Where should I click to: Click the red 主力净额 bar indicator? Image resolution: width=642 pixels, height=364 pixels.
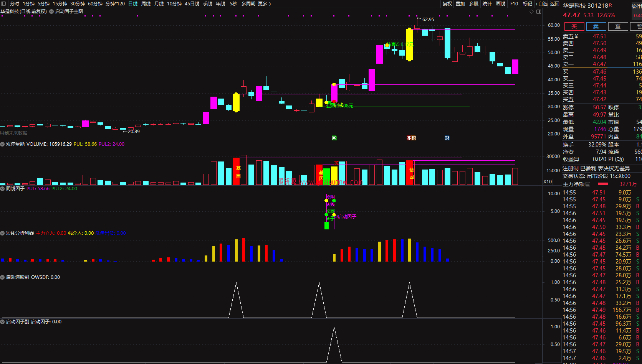tap(603, 184)
